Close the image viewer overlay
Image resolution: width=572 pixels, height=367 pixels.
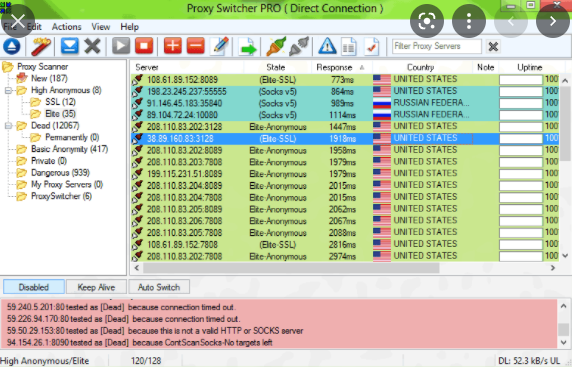point(18,21)
